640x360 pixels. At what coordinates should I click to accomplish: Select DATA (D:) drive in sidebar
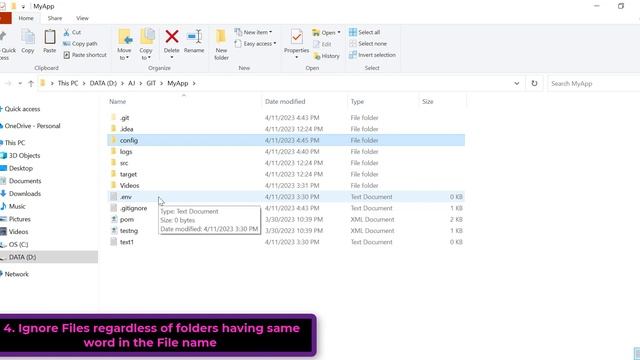[49, 257]
